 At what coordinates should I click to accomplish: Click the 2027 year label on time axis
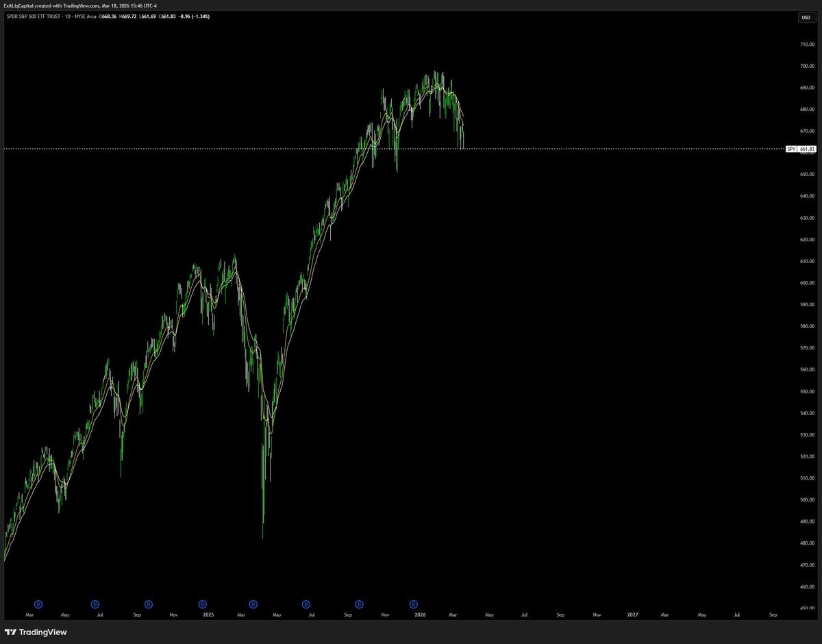coord(632,615)
